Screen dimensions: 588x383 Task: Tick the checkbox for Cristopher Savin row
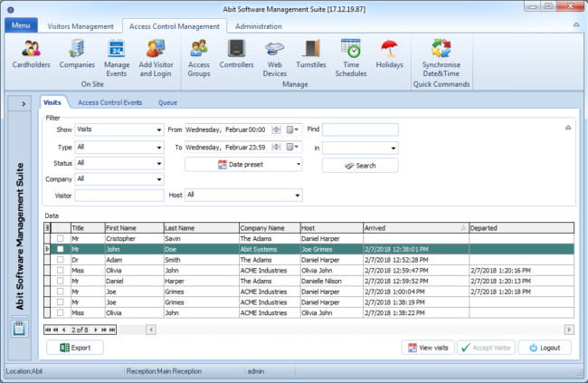pyautogui.click(x=61, y=238)
